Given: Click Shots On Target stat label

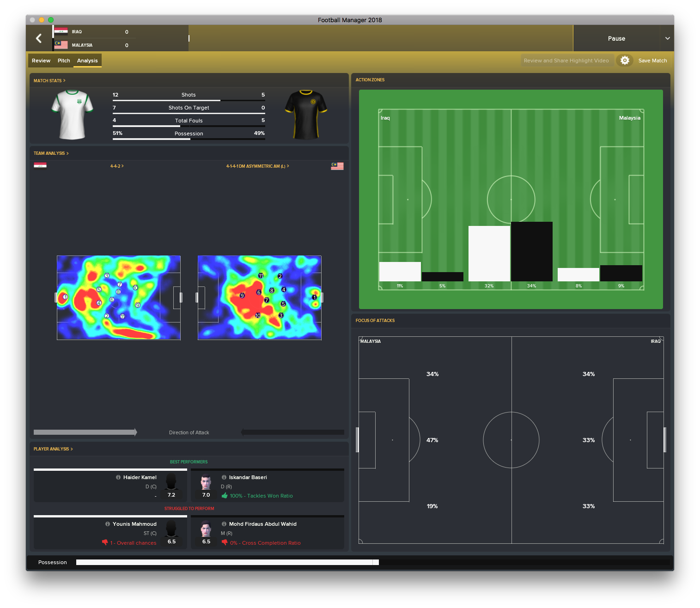Looking at the screenshot, I should tap(189, 108).
